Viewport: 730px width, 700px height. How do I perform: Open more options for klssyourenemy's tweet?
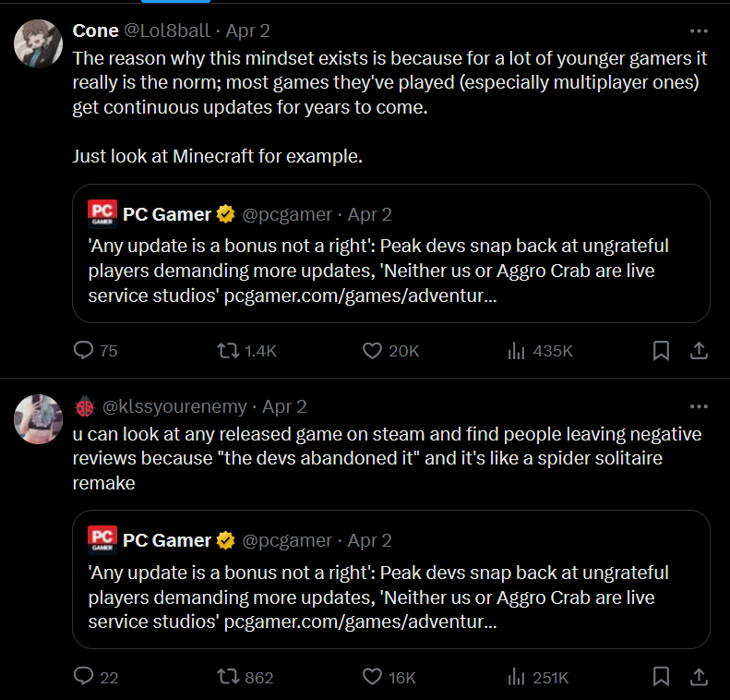click(699, 406)
